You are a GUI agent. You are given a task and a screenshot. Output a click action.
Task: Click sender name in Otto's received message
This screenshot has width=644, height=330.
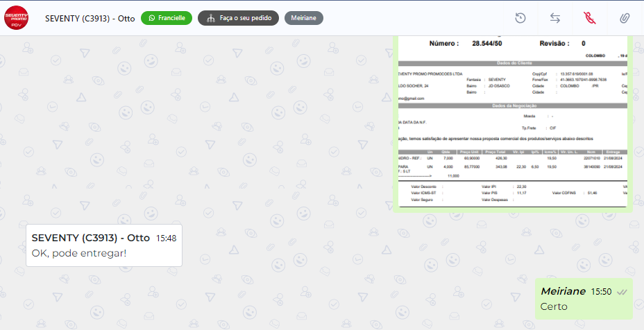click(x=90, y=238)
